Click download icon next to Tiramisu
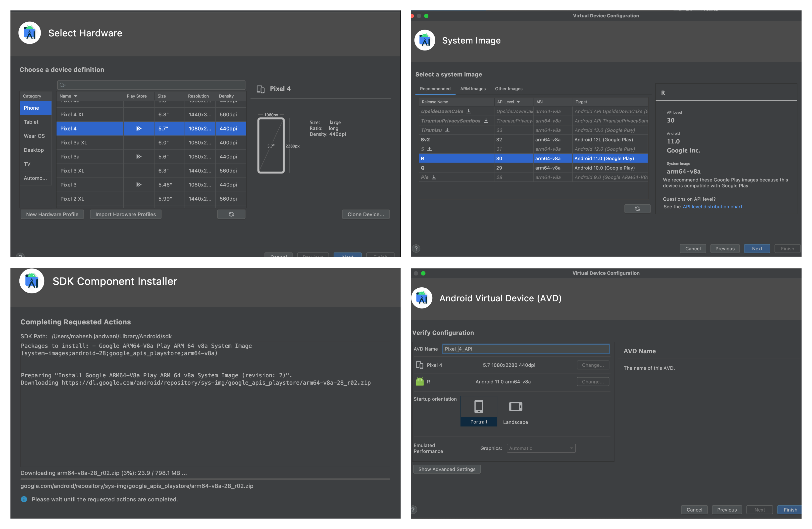This screenshot has width=812, height=529. tap(447, 130)
